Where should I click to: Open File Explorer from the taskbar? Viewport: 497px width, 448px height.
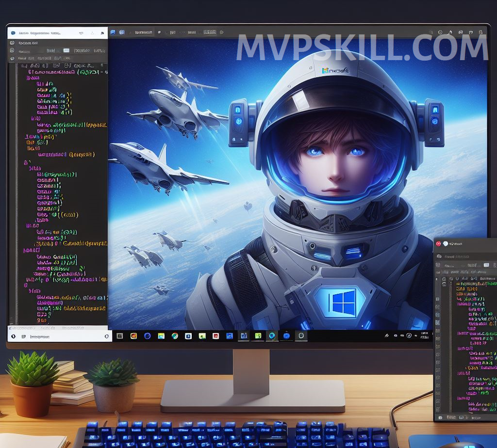pyautogui.click(x=161, y=336)
